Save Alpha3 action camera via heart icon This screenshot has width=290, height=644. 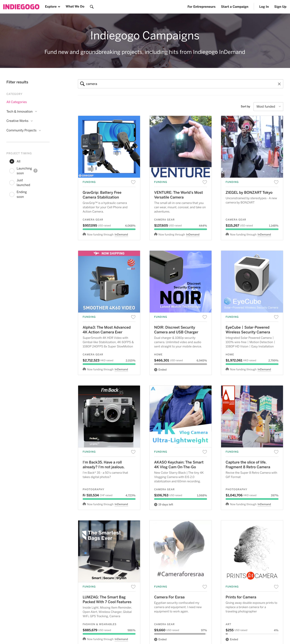[133, 317]
